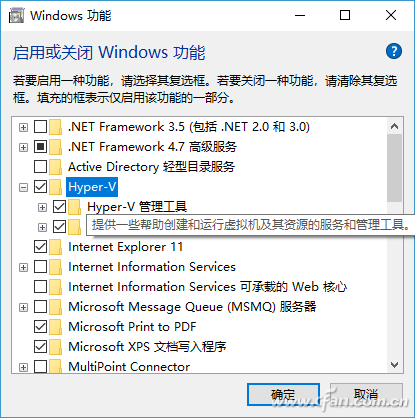Image resolution: width=415 pixels, height=418 pixels.
Task: Click folder icon next to MultiPoint Connector
Action: pos(56,366)
